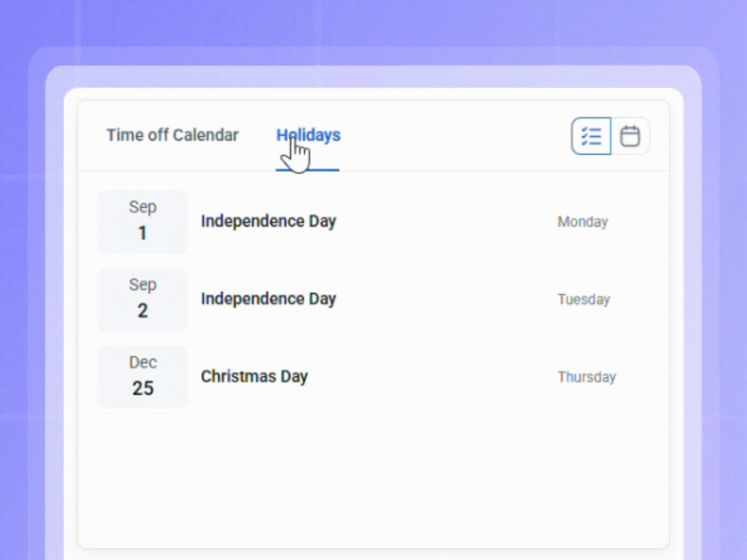747x560 pixels.
Task: Select day number 2 in date badge
Action: [143, 311]
